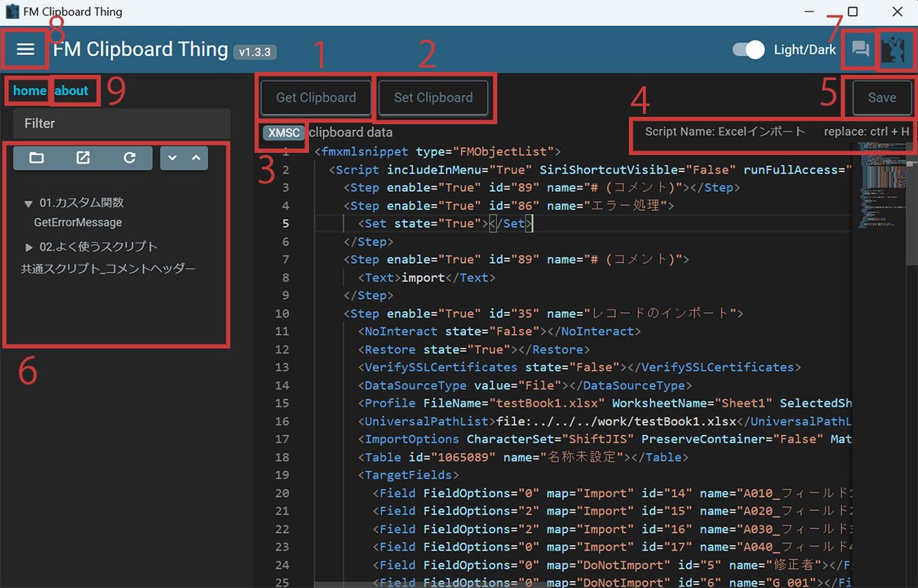Click the Filter input field
This screenshot has width=918, height=588.
pyautogui.click(x=122, y=123)
